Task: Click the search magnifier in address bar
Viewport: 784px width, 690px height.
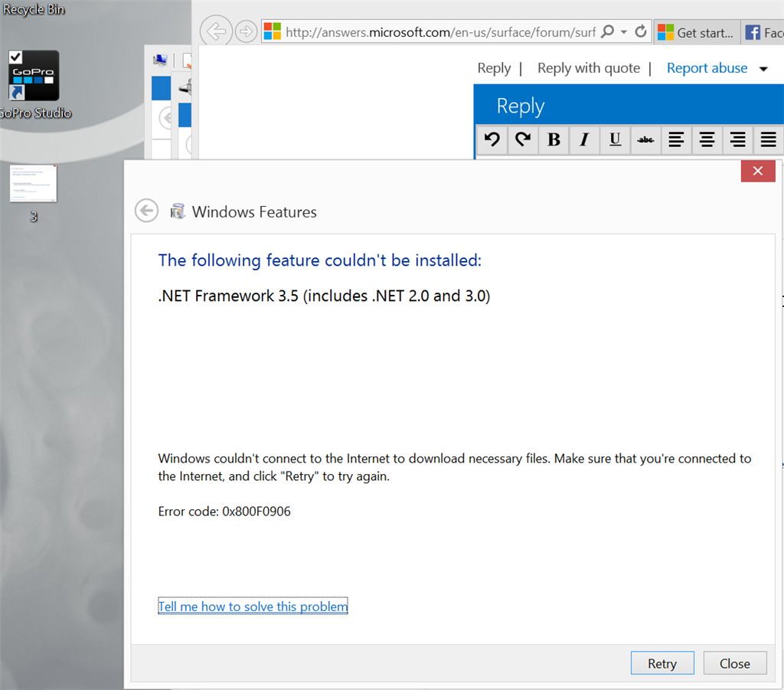Action: tap(607, 31)
